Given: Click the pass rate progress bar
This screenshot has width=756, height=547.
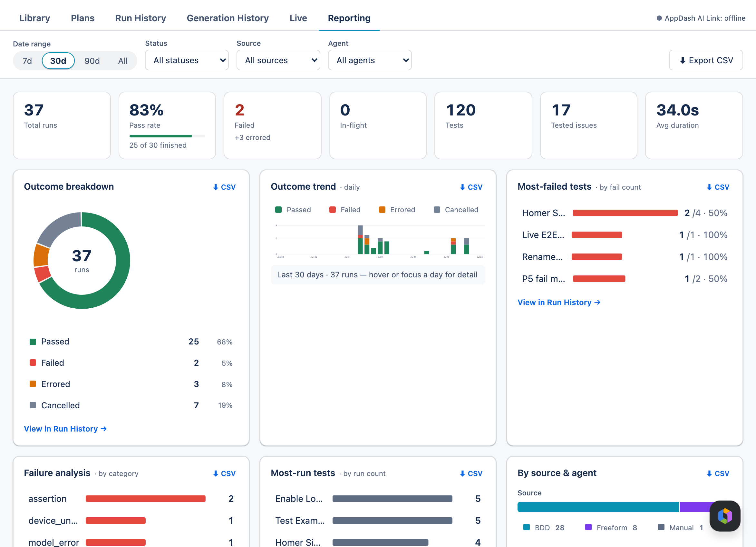Looking at the screenshot, I should tap(167, 136).
